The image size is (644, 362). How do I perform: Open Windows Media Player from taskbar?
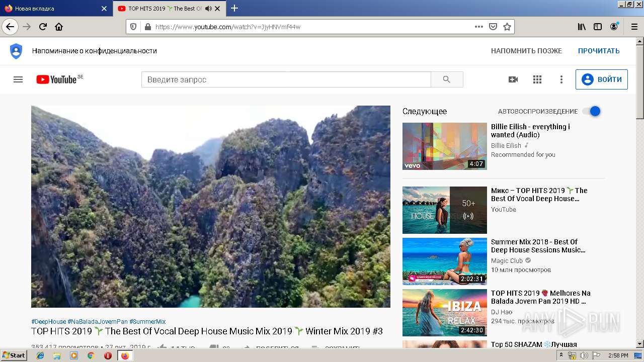click(x=74, y=355)
